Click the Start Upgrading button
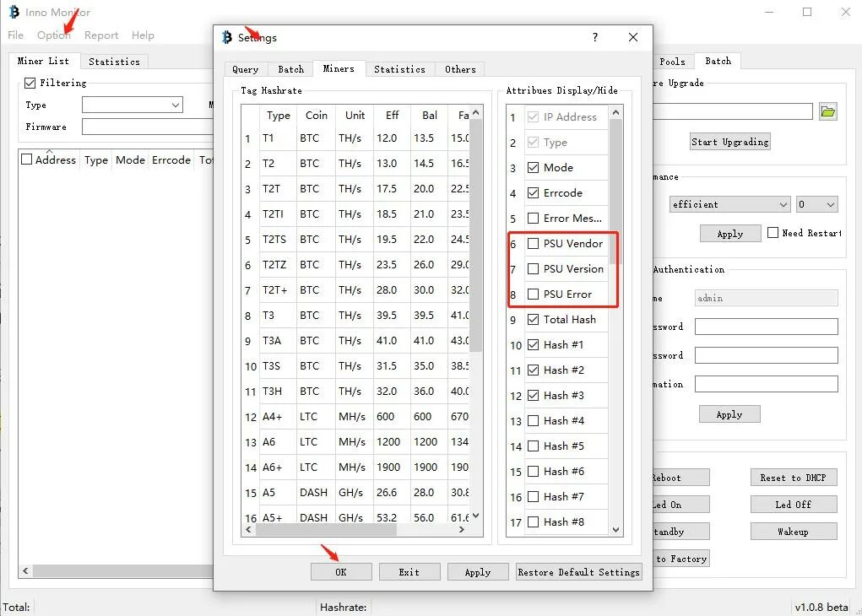 [730, 142]
